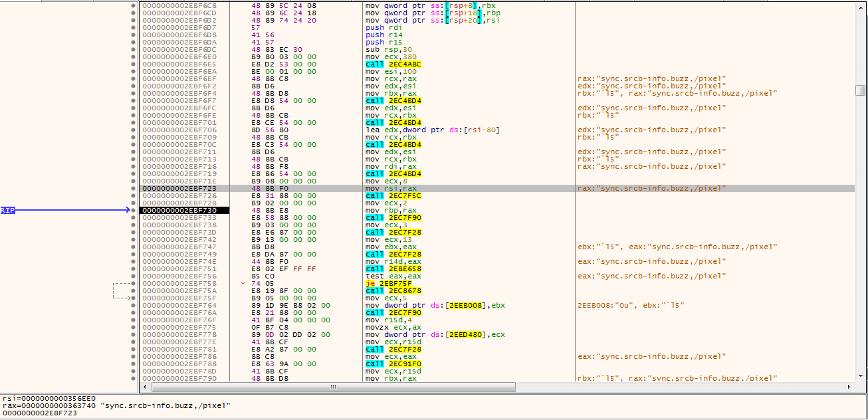This screenshot has width=868, height=420.
Task: Select address 0000000002EBF764
Action: pyautogui.click(x=179, y=305)
